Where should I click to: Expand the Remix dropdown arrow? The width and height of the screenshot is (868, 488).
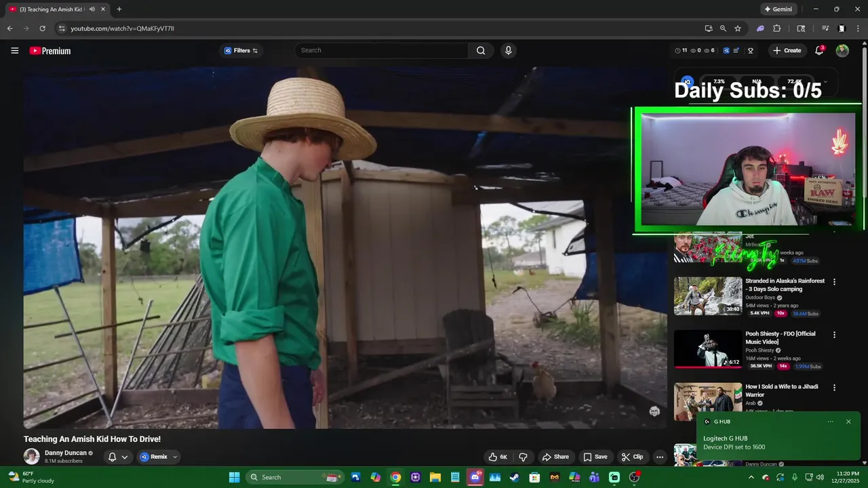pos(175,457)
